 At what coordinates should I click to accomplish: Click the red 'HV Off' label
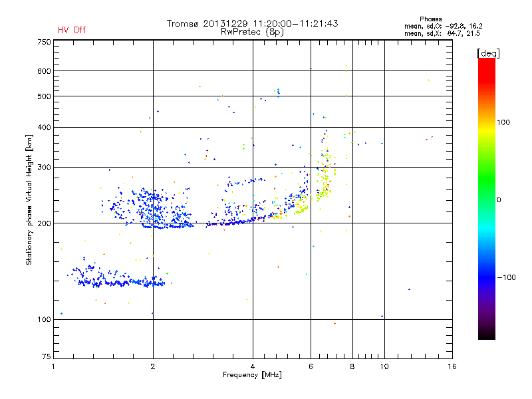[x=72, y=30]
